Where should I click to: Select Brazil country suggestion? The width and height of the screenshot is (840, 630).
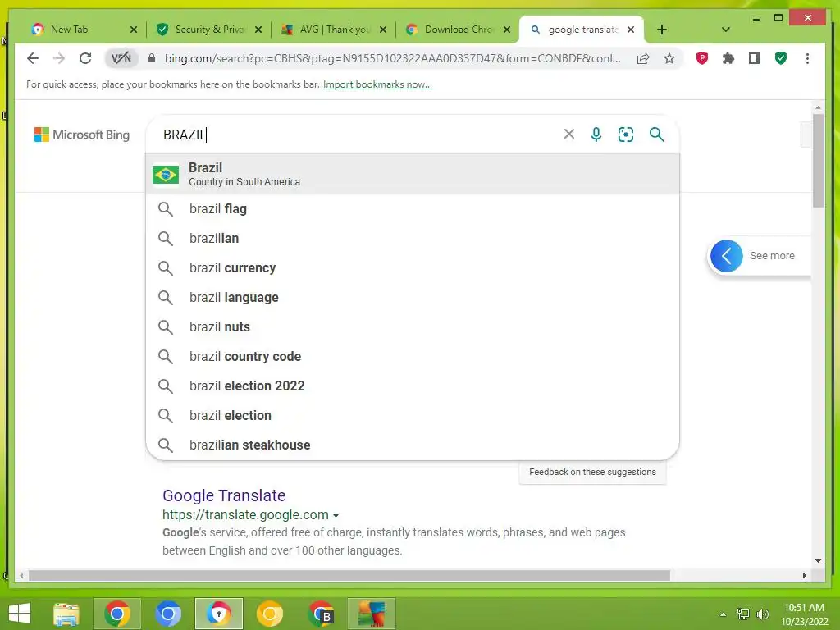(x=413, y=174)
